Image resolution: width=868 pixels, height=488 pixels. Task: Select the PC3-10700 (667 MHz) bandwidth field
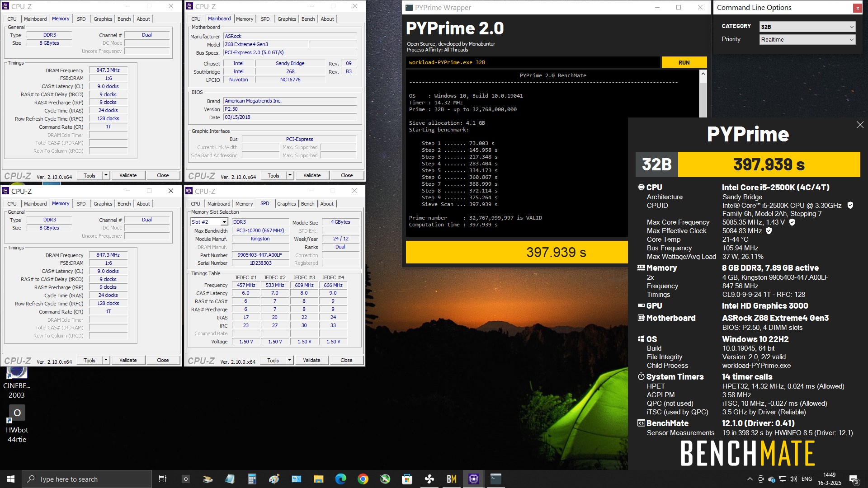(260, 230)
